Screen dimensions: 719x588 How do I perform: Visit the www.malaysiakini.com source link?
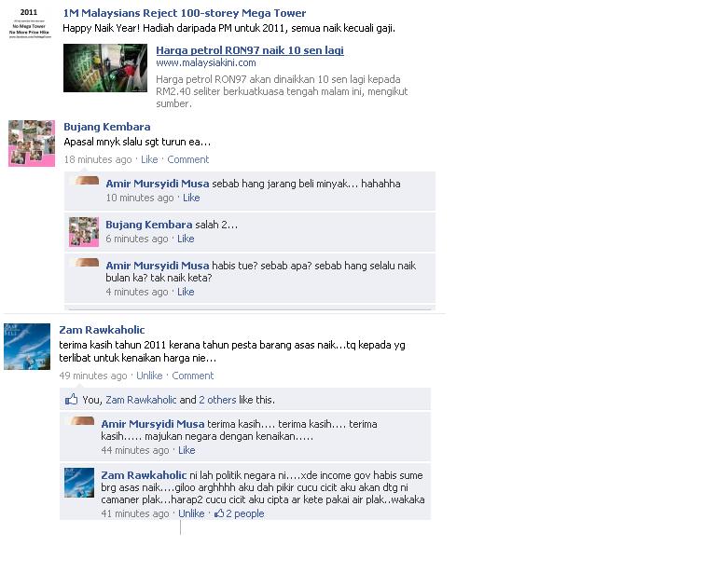click(206, 62)
